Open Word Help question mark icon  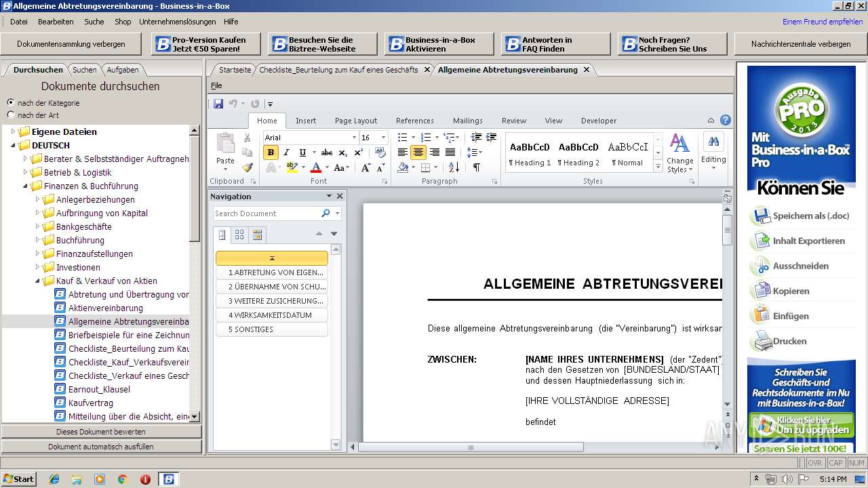(726, 121)
